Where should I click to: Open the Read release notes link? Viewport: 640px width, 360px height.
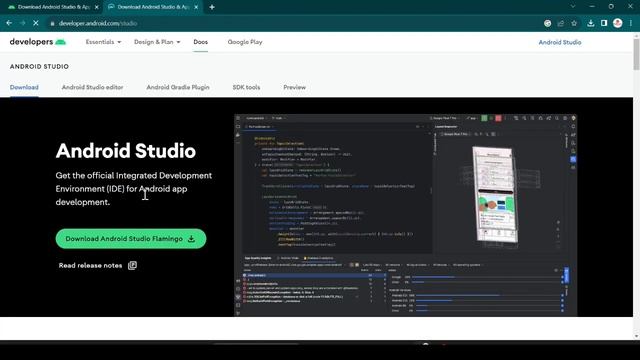coord(98,266)
